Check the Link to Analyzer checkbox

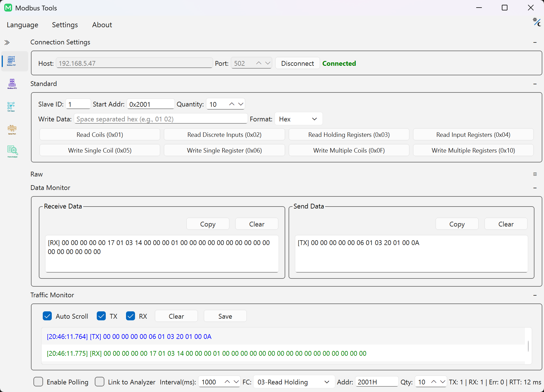[100, 382]
